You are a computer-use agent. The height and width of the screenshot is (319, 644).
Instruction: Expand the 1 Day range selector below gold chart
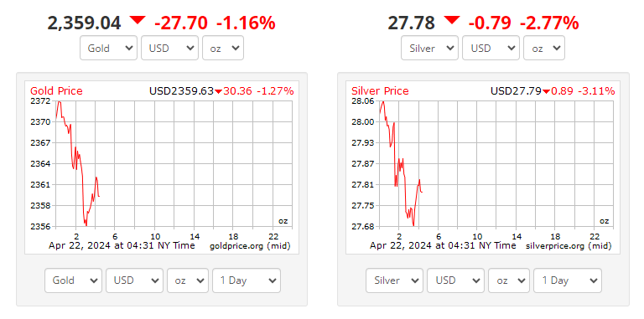pyautogui.click(x=247, y=280)
